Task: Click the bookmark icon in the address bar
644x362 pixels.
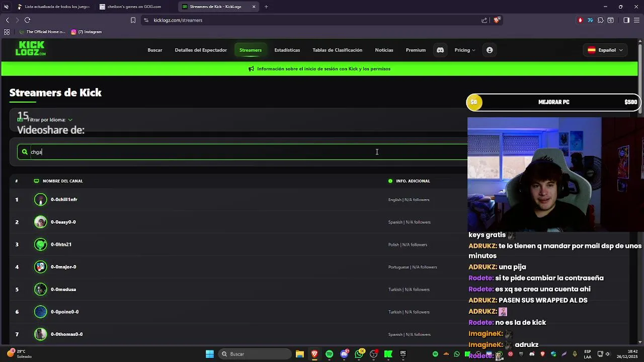Action: [133, 20]
